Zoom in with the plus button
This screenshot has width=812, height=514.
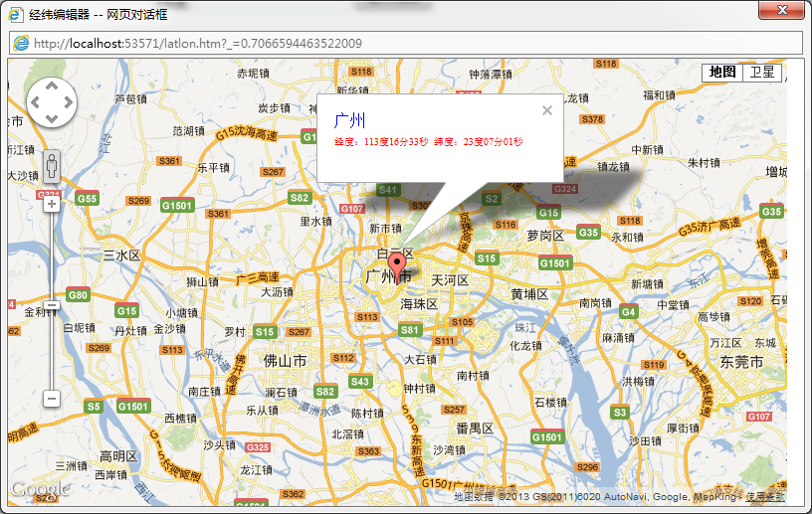(52, 204)
